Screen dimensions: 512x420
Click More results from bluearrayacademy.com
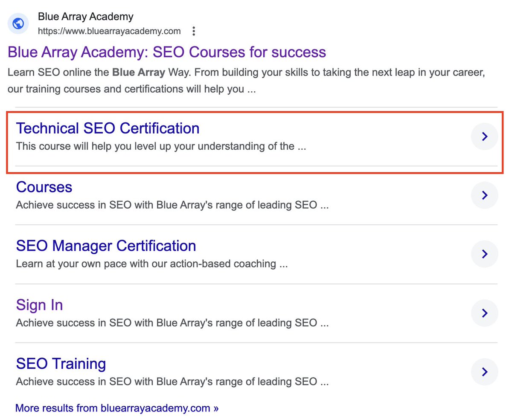click(117, 408)
